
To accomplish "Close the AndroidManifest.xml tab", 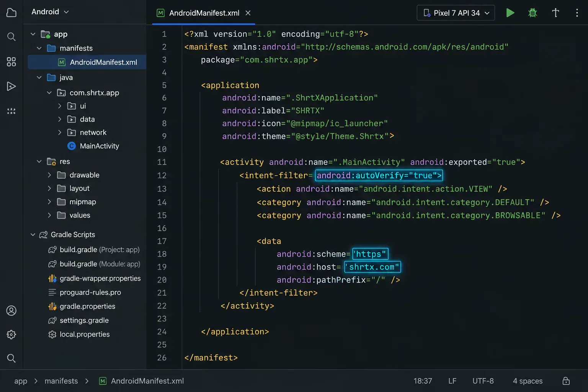I will (x=248, y=13).
